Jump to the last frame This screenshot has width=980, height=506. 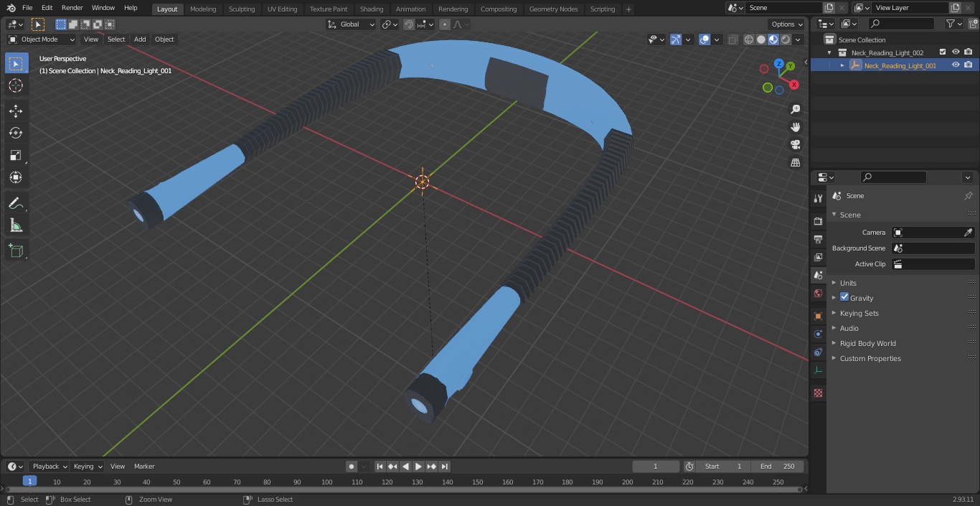445,467
